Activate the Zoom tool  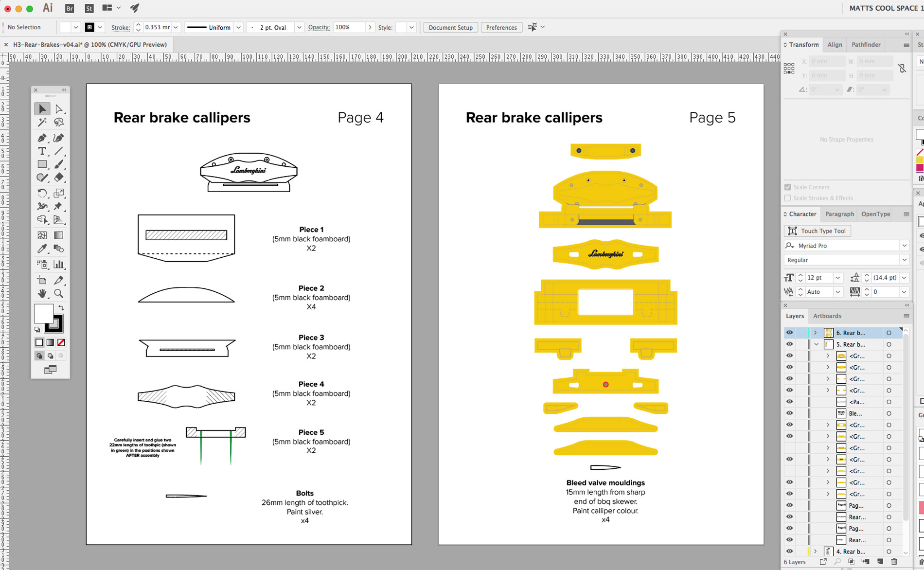pos(59,294)
